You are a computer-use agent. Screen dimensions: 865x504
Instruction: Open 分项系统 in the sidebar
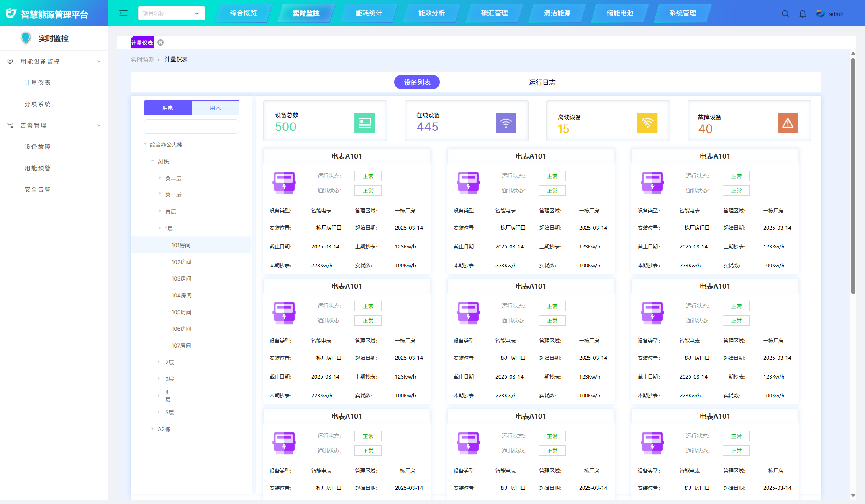pos(38,104)
